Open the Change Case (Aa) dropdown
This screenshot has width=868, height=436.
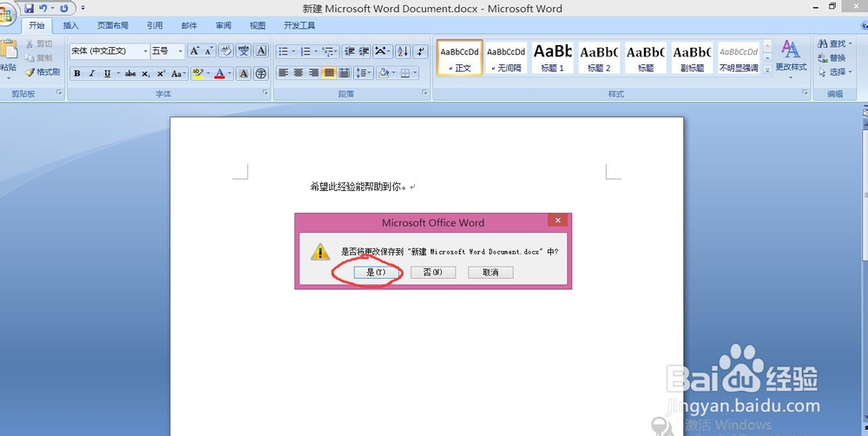click(178, 73)
